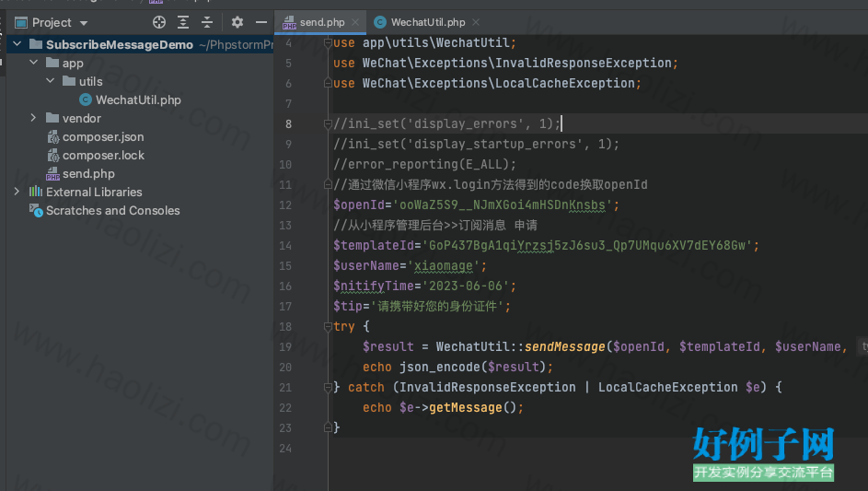Fold the catch block at line 21
Image resolution: width=868 pixels, height=491 pixels.
coord(328,388)
